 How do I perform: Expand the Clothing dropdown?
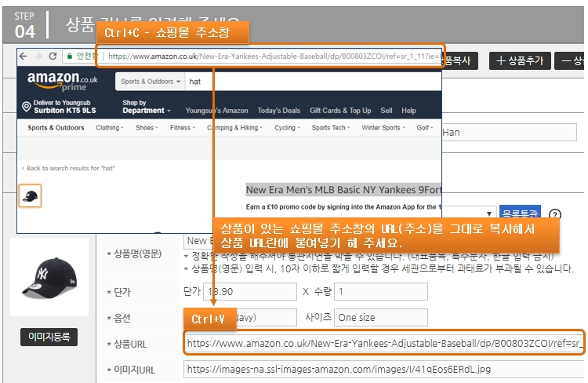tap(110, 128)
